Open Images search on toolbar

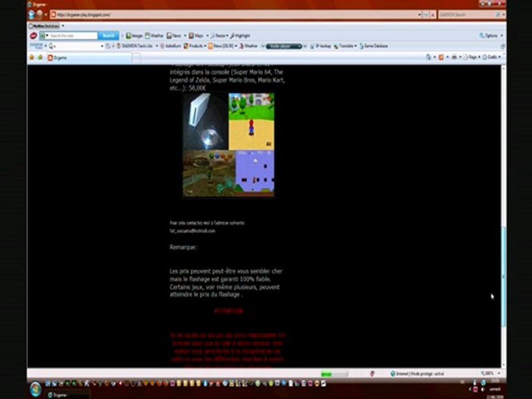tap(134, 35)
